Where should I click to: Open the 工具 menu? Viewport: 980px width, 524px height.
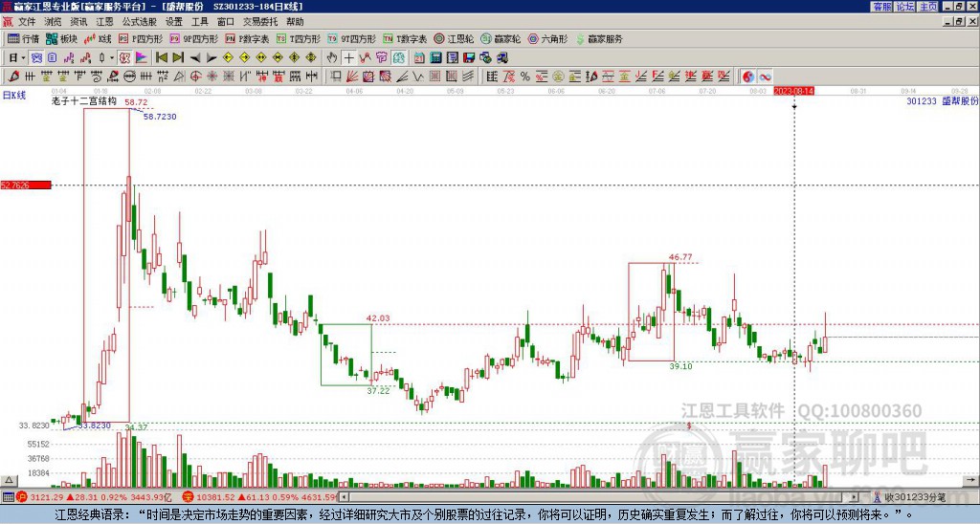[x=199, y=22]
